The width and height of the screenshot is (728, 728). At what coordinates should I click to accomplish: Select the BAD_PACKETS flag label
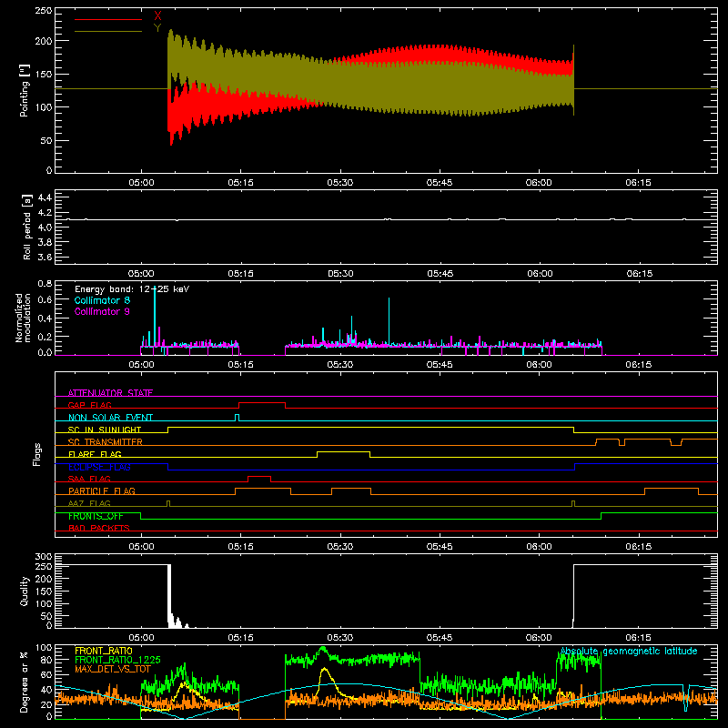[x=99, y=528]
